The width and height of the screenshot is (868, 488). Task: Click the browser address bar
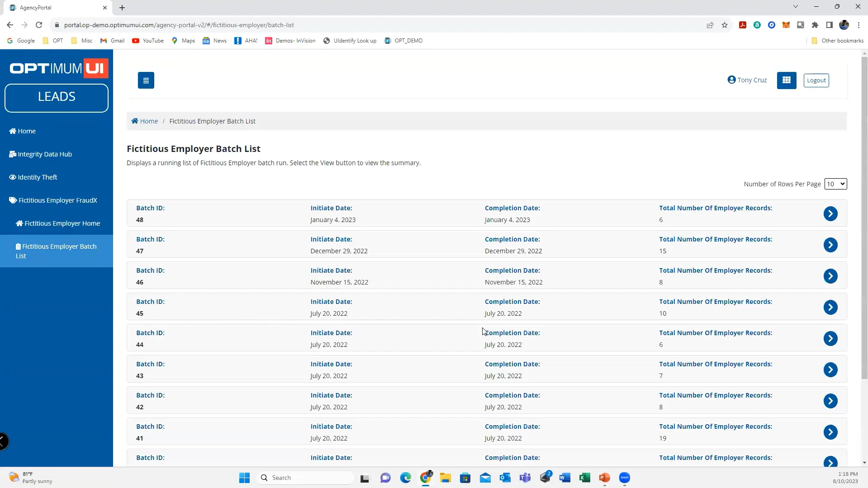coord(380,25)
